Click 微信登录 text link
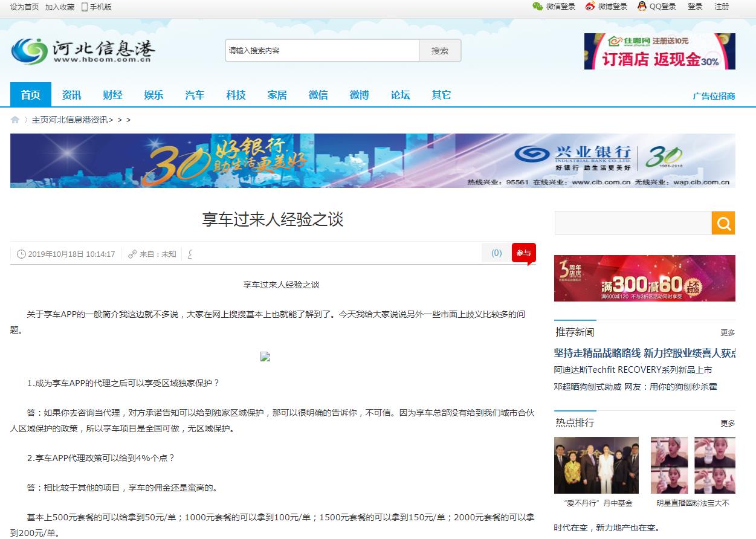The image size is (756, 539). [561, 7]
